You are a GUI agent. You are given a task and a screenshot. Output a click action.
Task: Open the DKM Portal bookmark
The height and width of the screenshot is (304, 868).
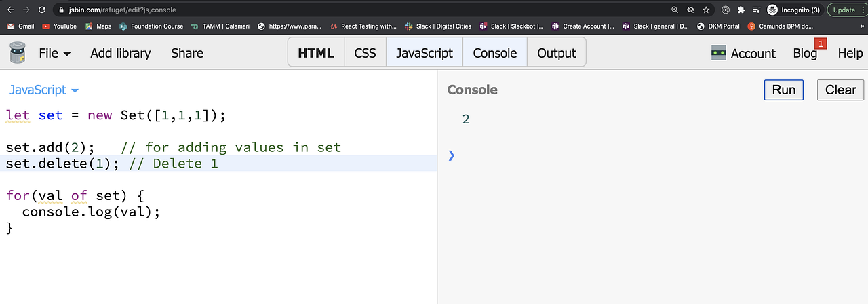click(x=718, y=26)
